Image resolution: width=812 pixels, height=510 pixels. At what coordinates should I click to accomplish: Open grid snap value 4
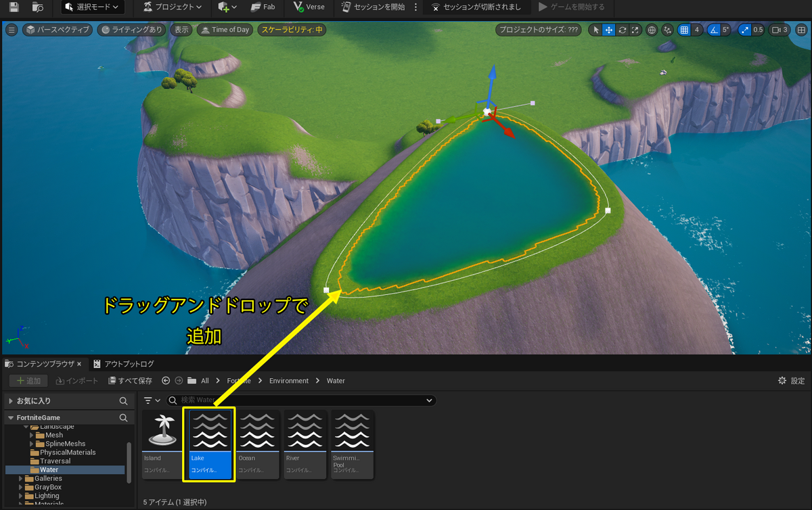click(x=697, y=30)
